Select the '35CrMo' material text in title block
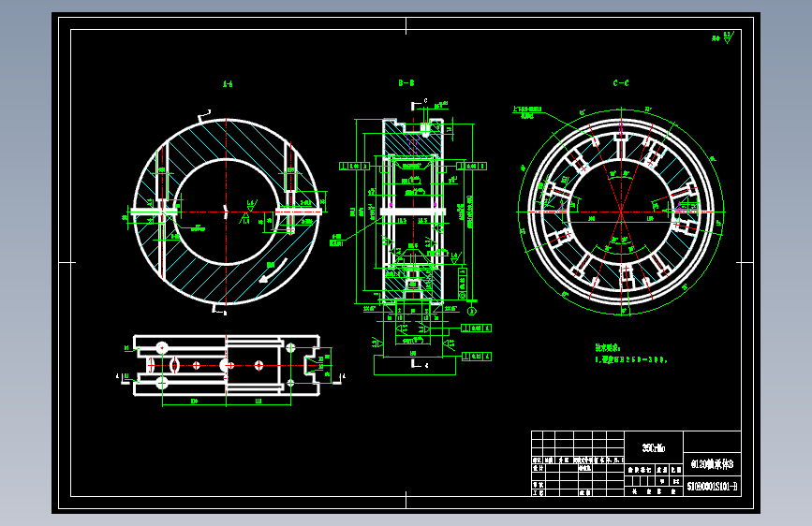The image size is (812, 526). (654, 447)
